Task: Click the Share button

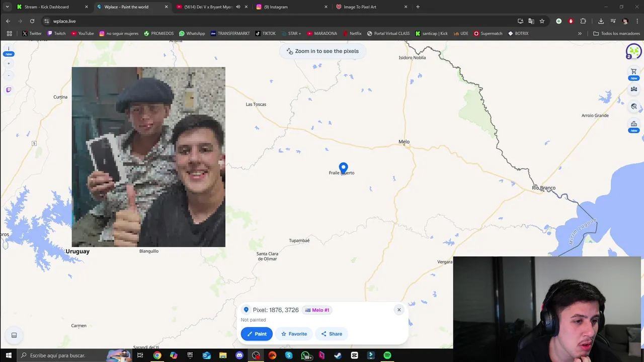Action: tap(332, 334)
